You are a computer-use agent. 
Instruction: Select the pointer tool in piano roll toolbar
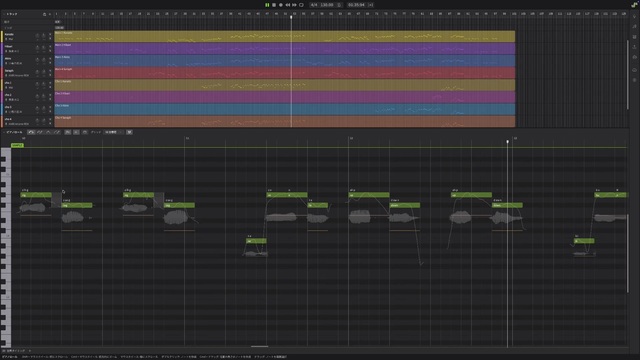(x=31, y=132)
